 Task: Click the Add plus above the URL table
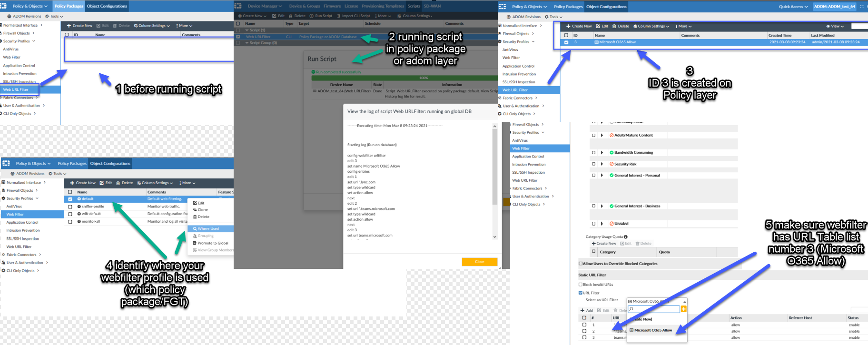(x=587, y=311)
